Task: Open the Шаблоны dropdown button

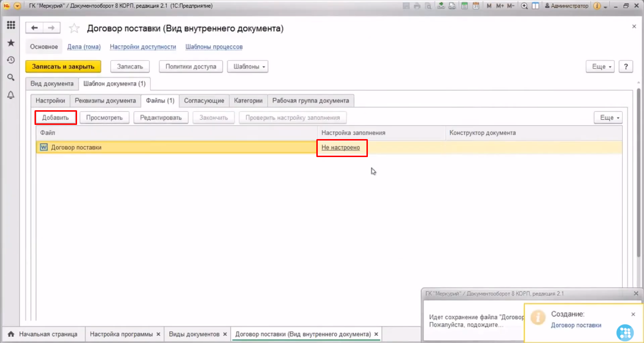Action: click(x=248, y=67)
